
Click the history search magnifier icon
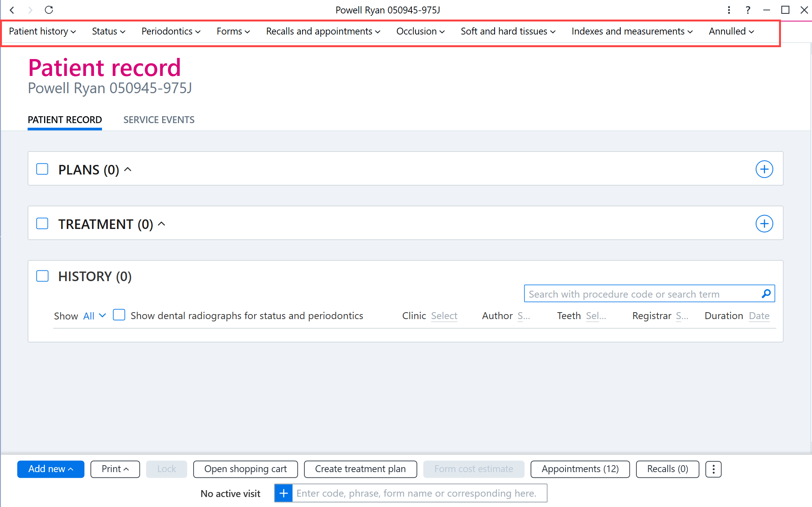pos(766,294)
